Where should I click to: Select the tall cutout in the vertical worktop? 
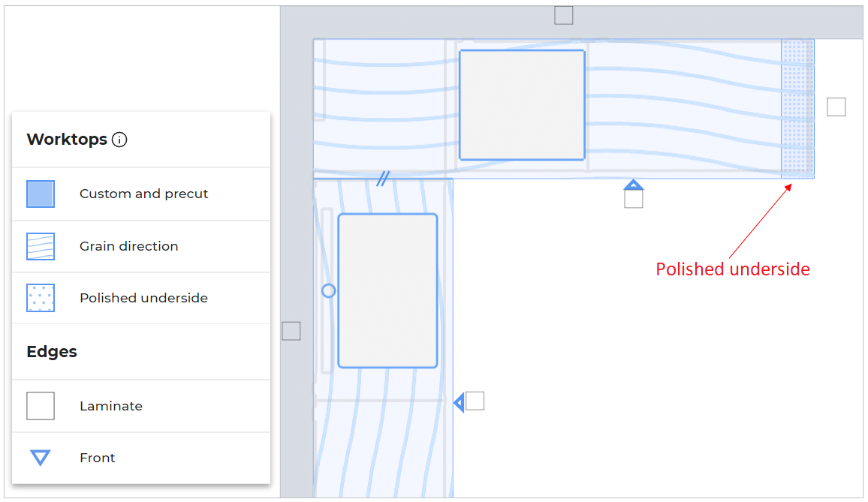pyautogui.click(x=387, y=290)
